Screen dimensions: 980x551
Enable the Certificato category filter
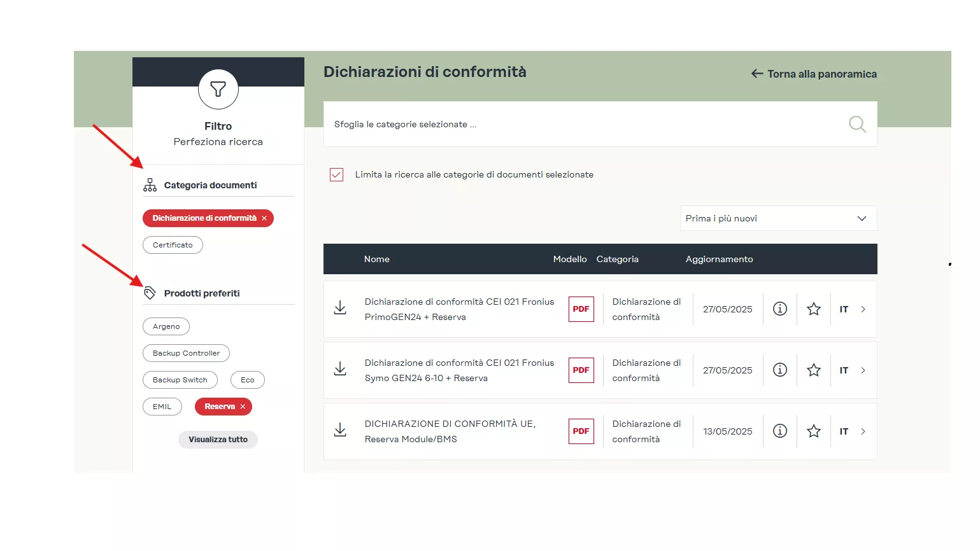(x=173, y=245)
